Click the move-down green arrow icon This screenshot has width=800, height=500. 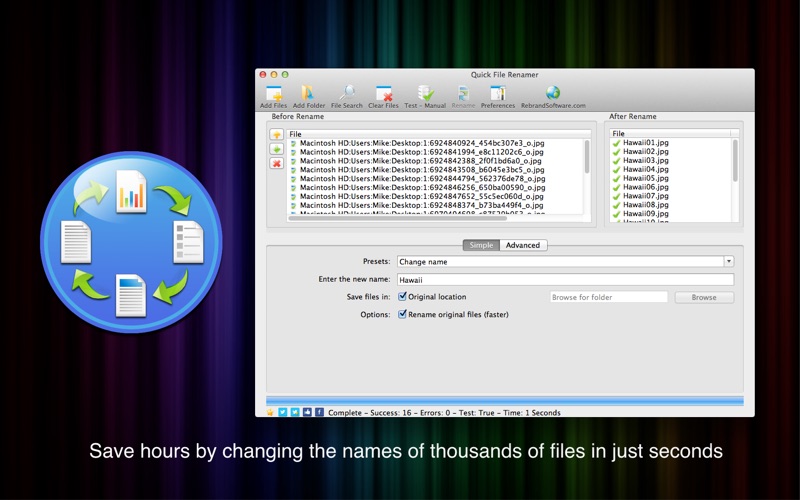pyautogui.click(x=276, y=149)
